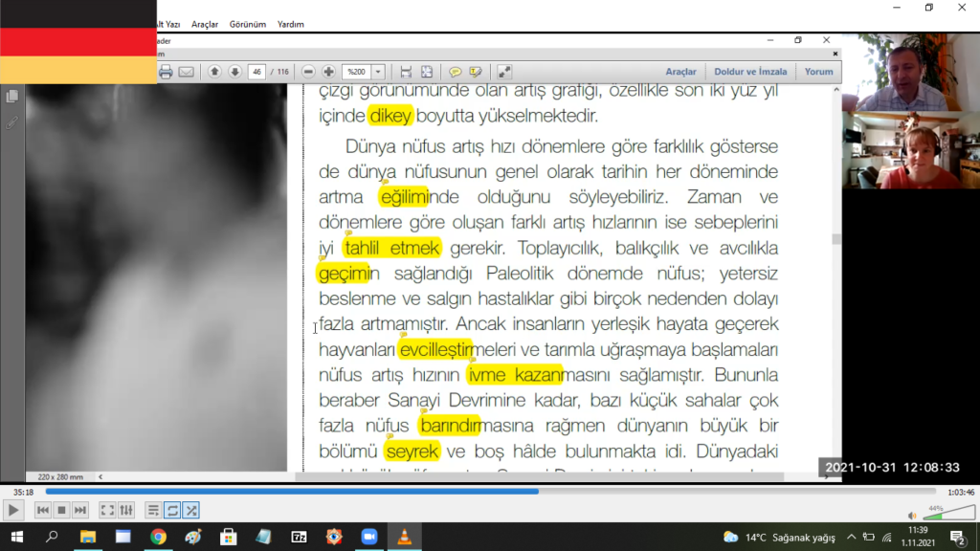Viewport: 980px width, 551px height.
Task: Click the lower participant video thumbnail
Action: (911, 150)
